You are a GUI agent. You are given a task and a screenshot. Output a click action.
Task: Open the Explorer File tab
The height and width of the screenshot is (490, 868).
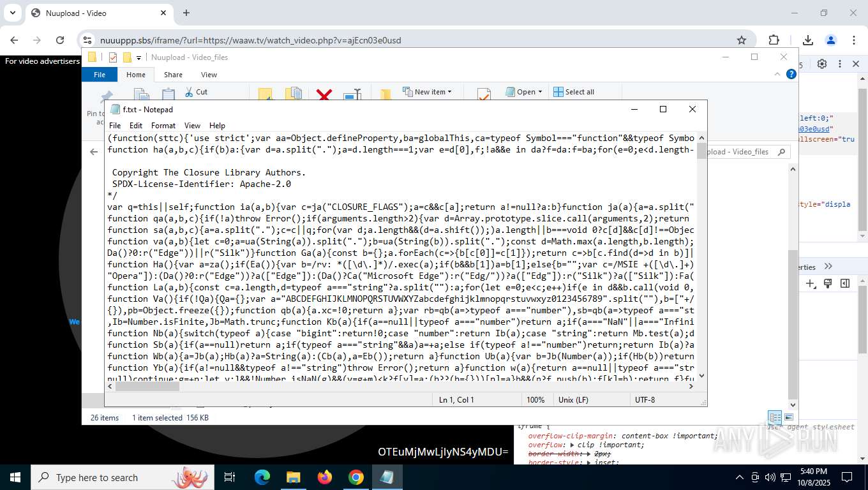(x=100, y=75)
